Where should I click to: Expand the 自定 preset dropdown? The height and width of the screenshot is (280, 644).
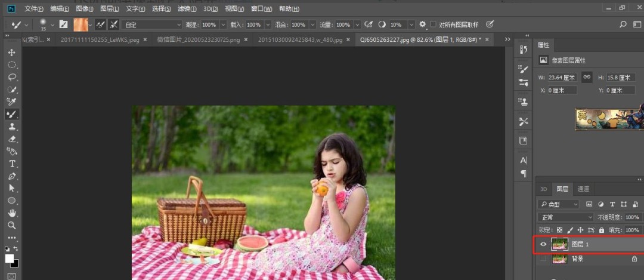pos(152,24)
